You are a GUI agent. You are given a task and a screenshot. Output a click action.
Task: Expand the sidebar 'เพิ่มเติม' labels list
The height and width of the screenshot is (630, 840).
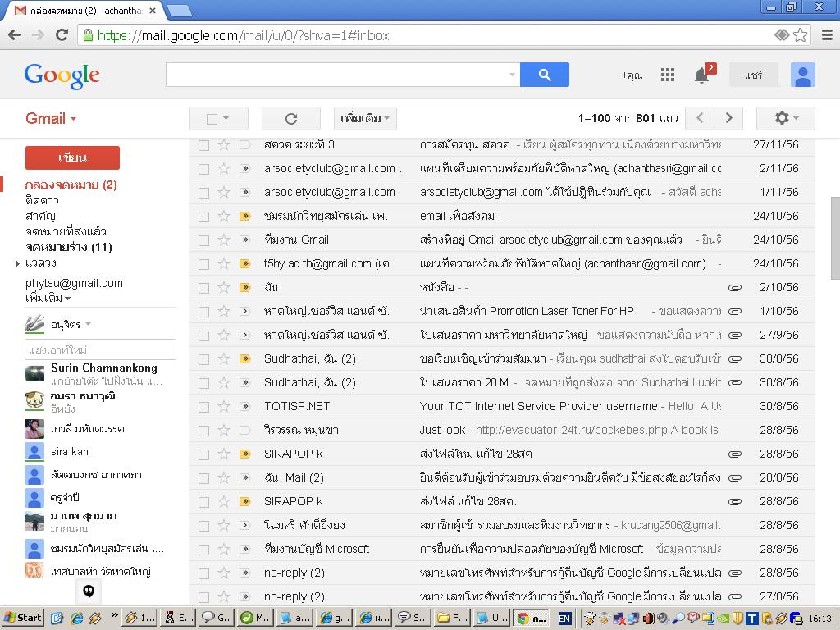coord(48,299)
